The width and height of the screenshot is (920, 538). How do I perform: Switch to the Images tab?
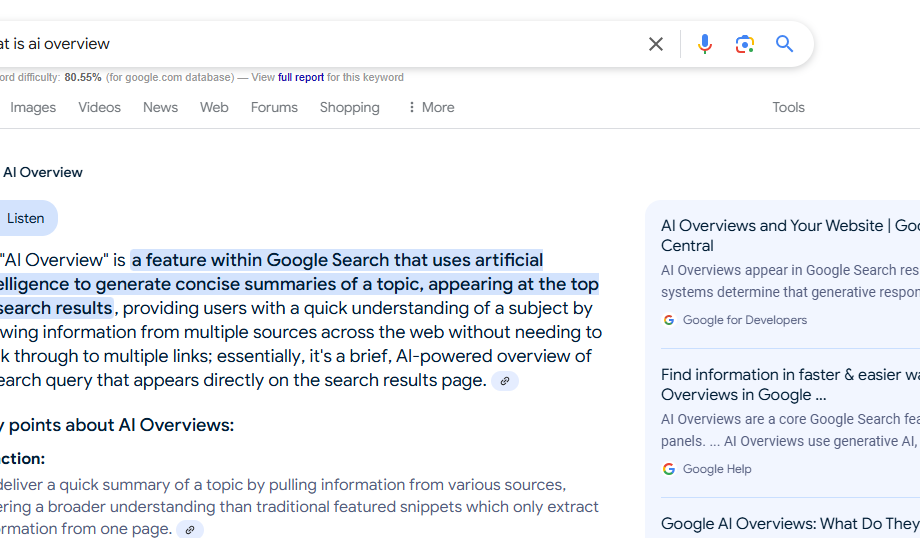tap(33, 107)
